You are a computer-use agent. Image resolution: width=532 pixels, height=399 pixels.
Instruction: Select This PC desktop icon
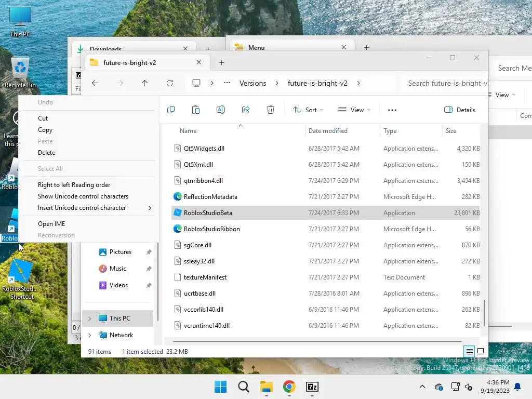tap(20, 22)
